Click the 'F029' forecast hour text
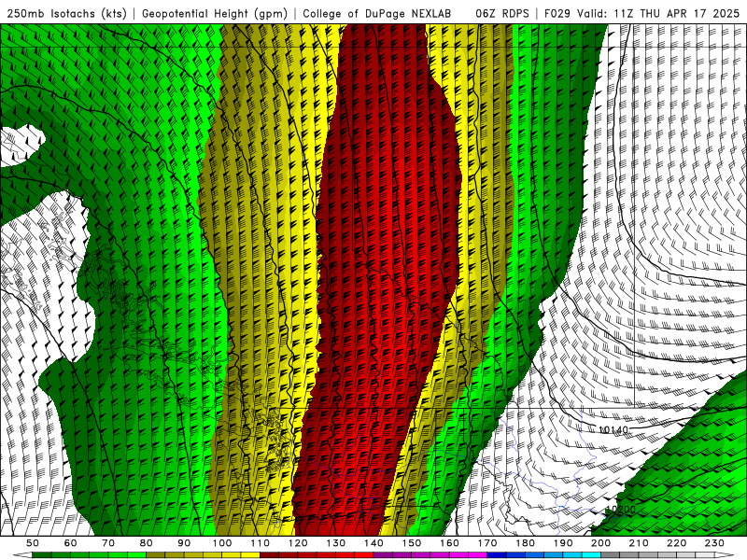This screenshot has width=747, height=560. [557, 13]
